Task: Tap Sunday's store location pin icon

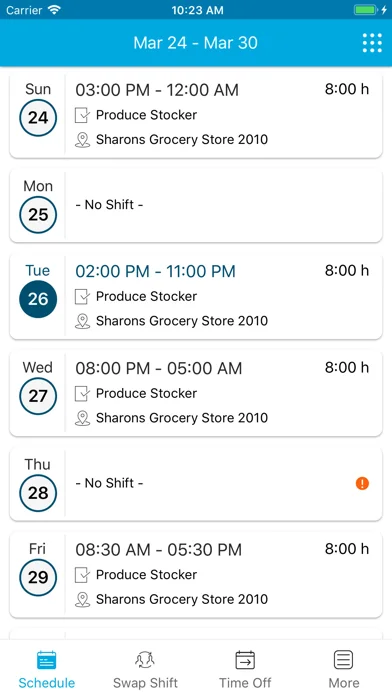Action: pyautogui.click(x=82, y=140)
